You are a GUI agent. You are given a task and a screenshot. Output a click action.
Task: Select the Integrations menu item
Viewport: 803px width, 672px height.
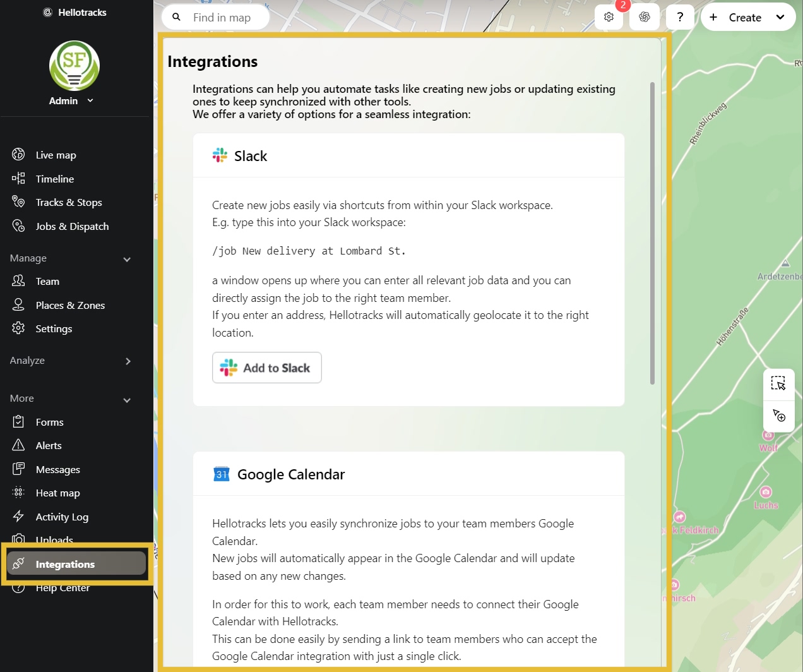(x=76, y=563)
